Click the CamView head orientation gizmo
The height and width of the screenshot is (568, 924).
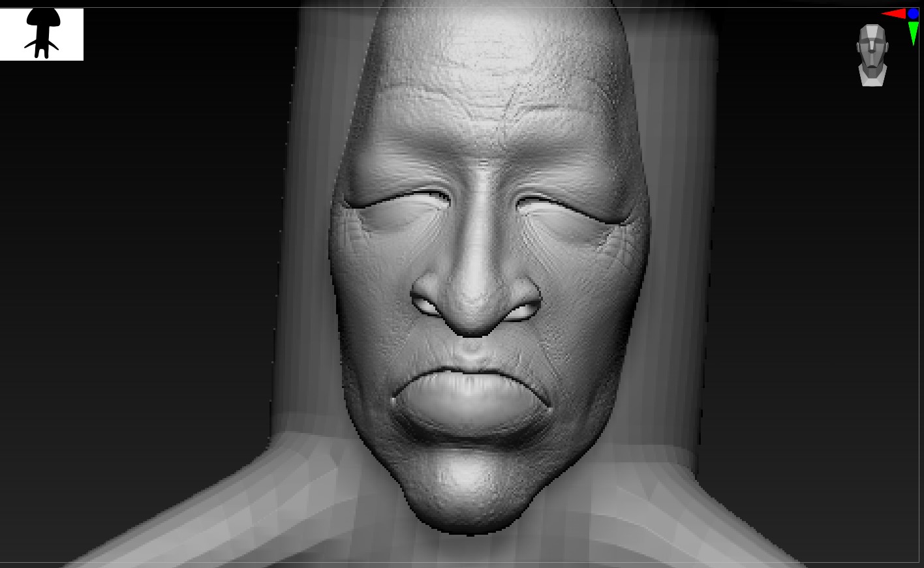[872, 55]
